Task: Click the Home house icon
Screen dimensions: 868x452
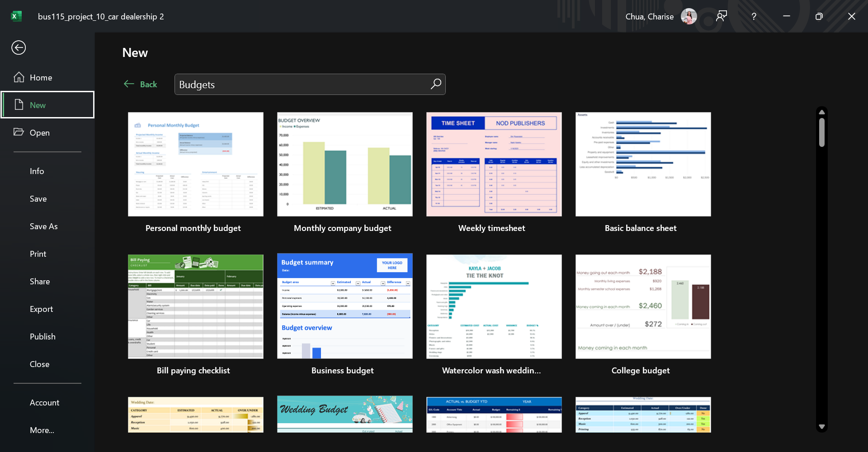Action: click(x=19, y=77)
